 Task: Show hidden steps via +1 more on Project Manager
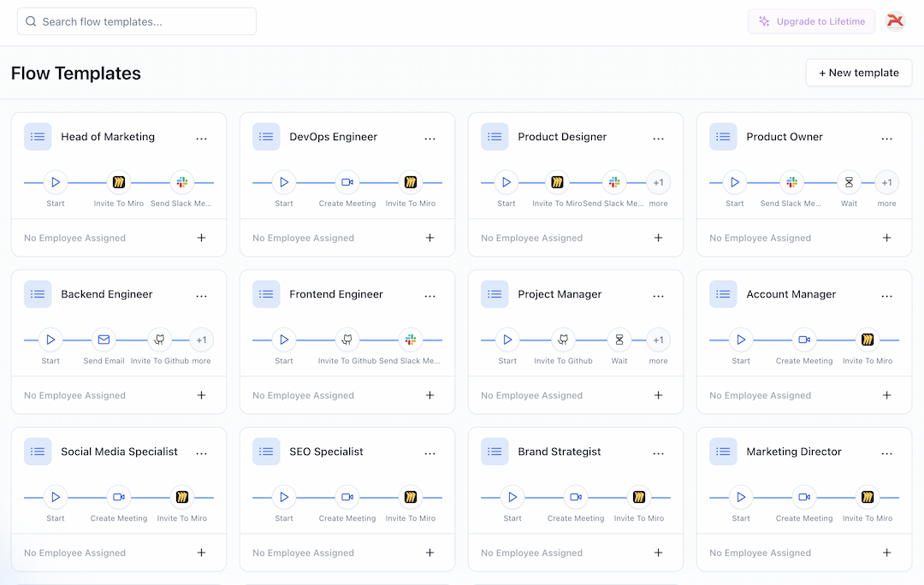pyautogui.click(x=658, y=340)
